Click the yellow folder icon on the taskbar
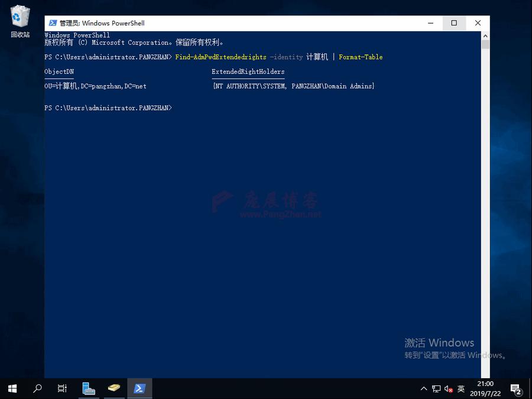The image size is (532, 399). [114, 388]
